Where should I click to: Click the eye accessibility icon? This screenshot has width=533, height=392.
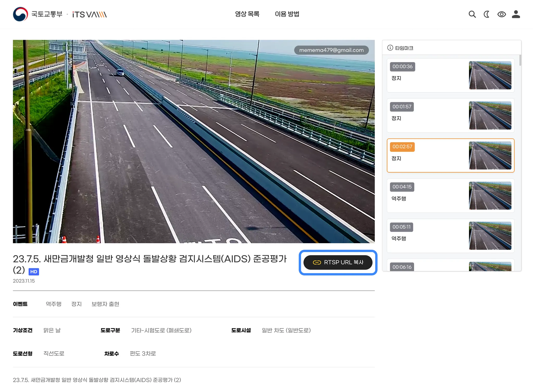(502, 14)
